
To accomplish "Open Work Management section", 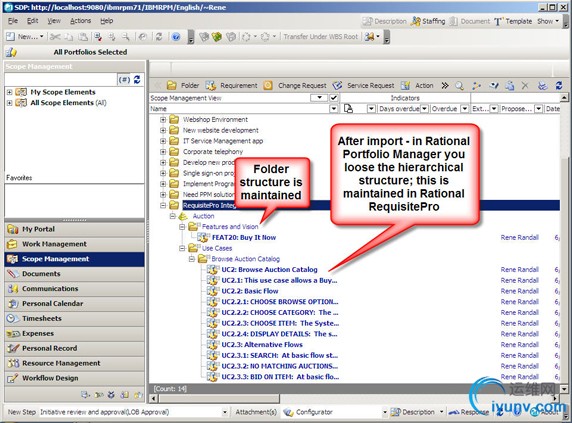I will [74, 244].
